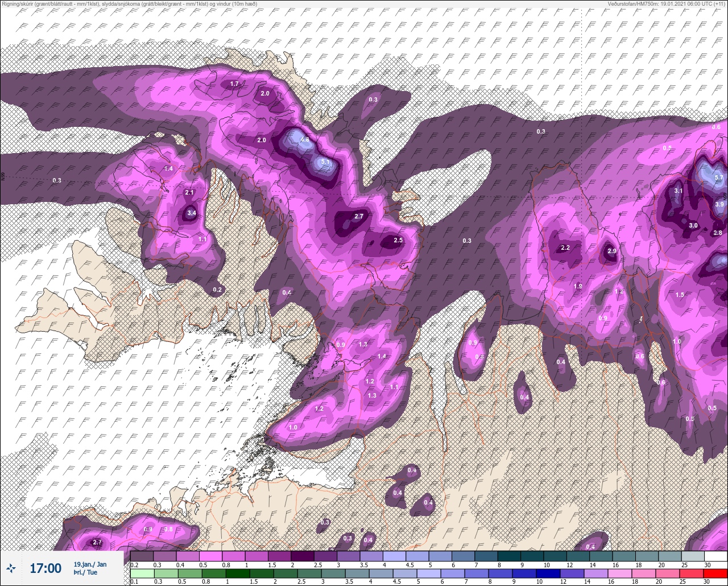Click the 1.7 precipitation value on the map
This screenshot has width=728, height=586.
coord(234,84)
